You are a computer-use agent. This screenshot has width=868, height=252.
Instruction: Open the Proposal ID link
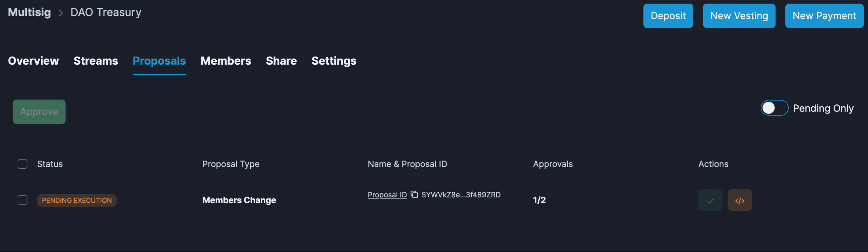tap(387, 195)
